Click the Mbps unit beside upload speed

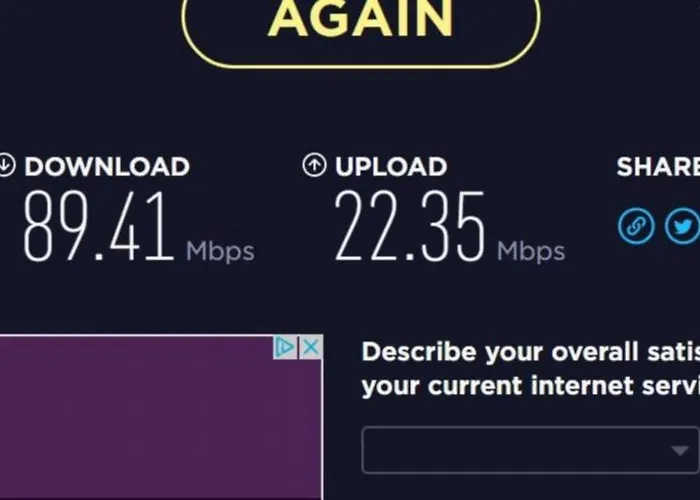[531, 251]
